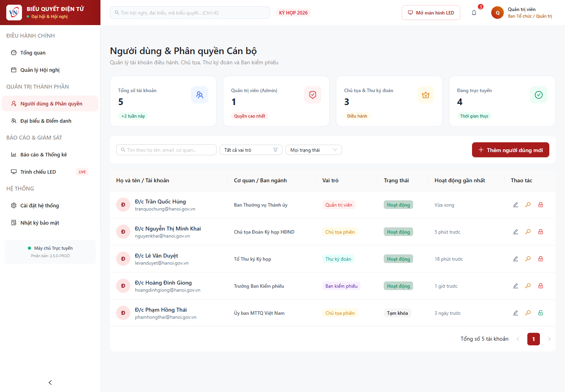Screen dimensions: 565x392
Task: Click Thư ký đoàn role tag
Action: click(338, 259)
